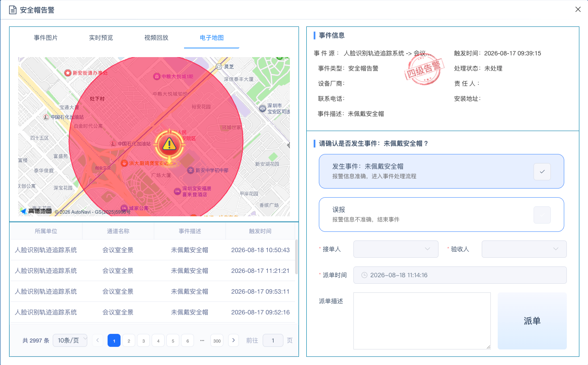This screenshot has height=365, width=588.
Task: Click the 处理状态 value 未处理
Action: pyautogui.click(x=493, y=68)
